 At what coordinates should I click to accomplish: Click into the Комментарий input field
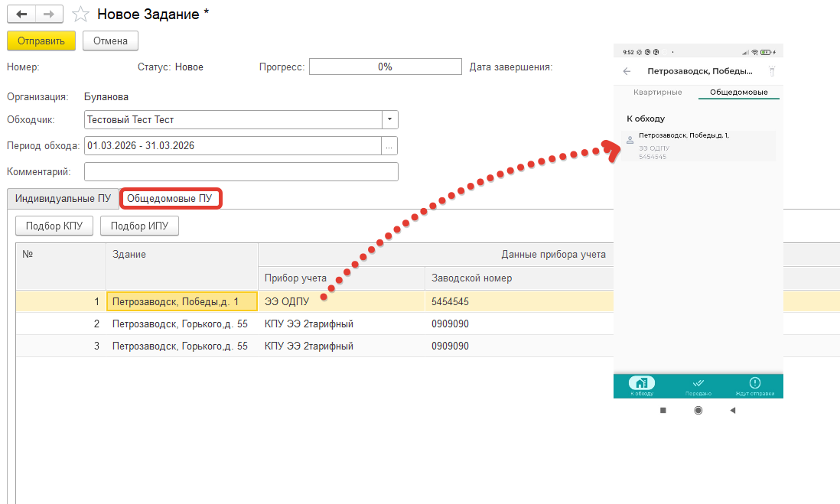241,171
